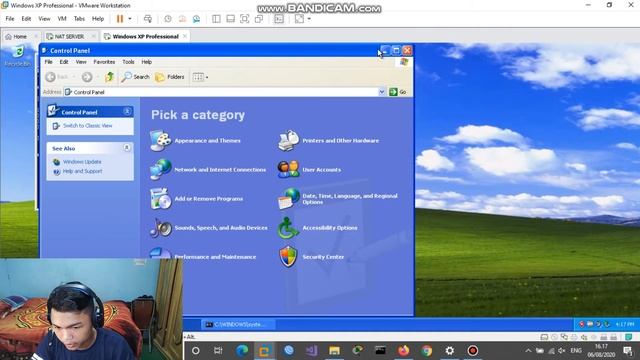Screen dimensions: 640x360
Task: Click Performance and Maintenance category text
Action: coord(215,257)
